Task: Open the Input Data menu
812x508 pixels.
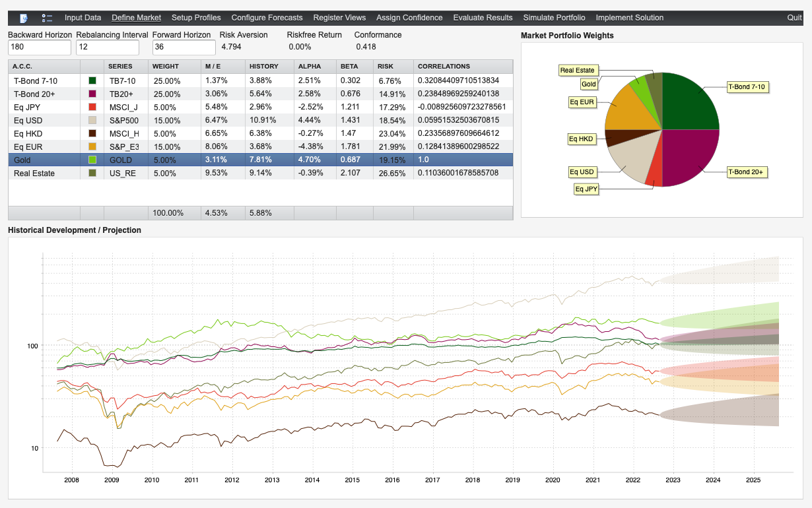Action: (x=83, y=18)
